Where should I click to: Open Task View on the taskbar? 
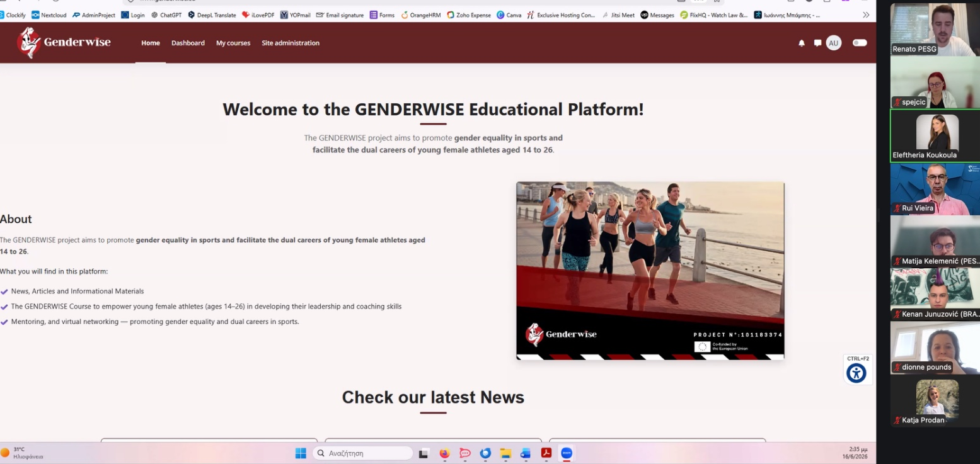[424, 453]
